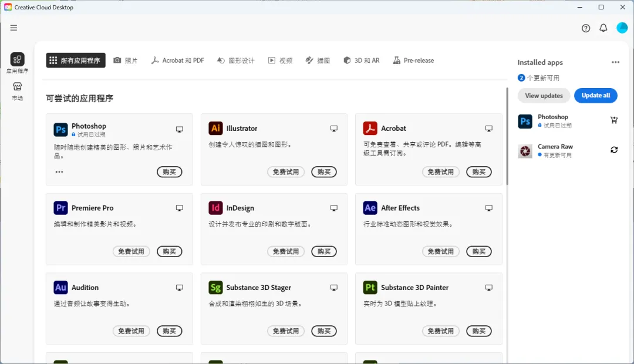Click 购买 for Acrobat
This screenshot has height=364, width=634.
coord(479,172)
